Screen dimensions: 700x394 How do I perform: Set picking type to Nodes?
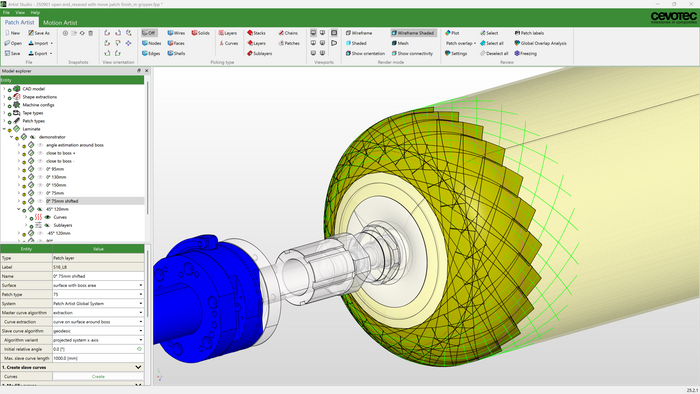tap(151, 43)
